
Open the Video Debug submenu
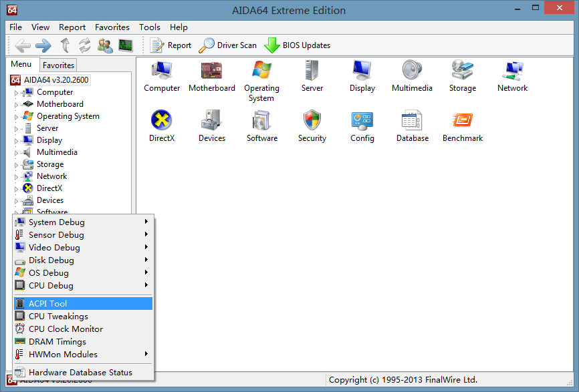pyautogui.click(x=83, y=248)
